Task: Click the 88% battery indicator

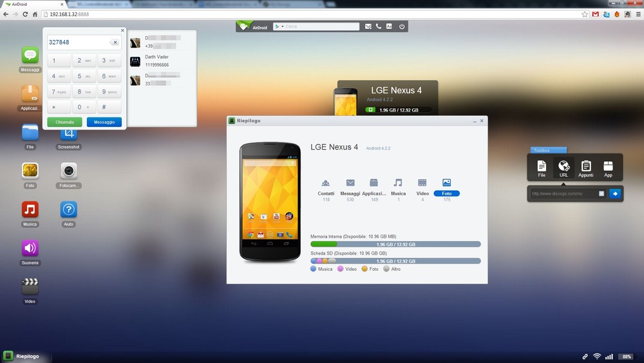Action: (627, 357)
